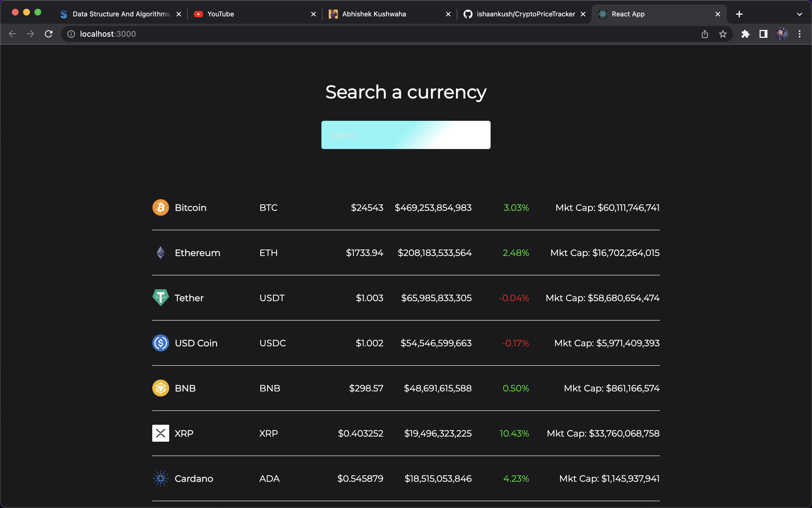The width and height of the screenshot is (812, 508).
Task: Click the BTC symbol
Action: [x=268, y=208]
